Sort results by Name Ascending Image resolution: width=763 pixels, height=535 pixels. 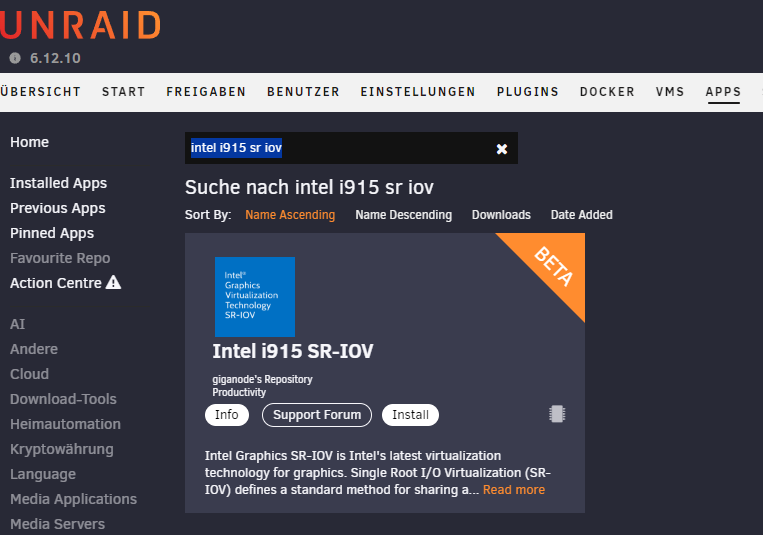(290, 215)
